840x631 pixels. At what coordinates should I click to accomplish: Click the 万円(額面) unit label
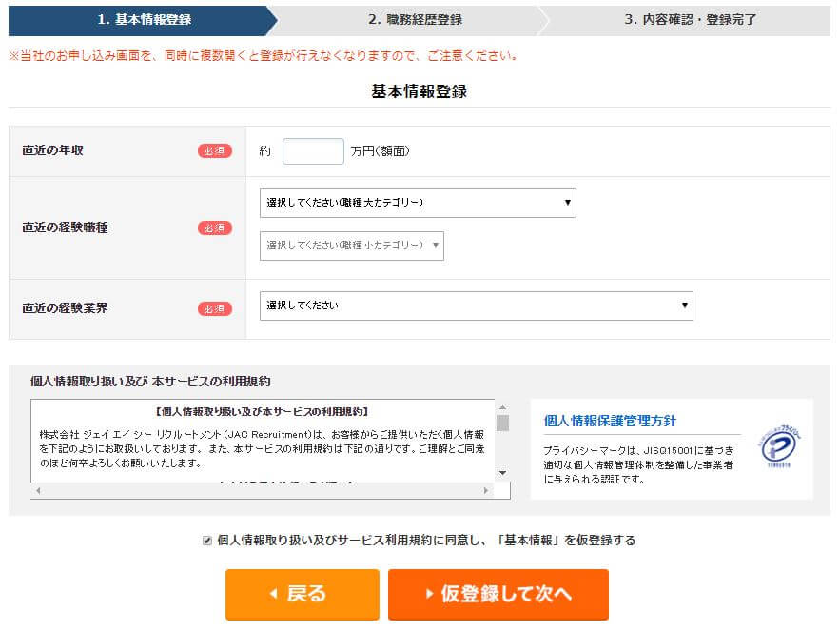[x=380, y=151]
